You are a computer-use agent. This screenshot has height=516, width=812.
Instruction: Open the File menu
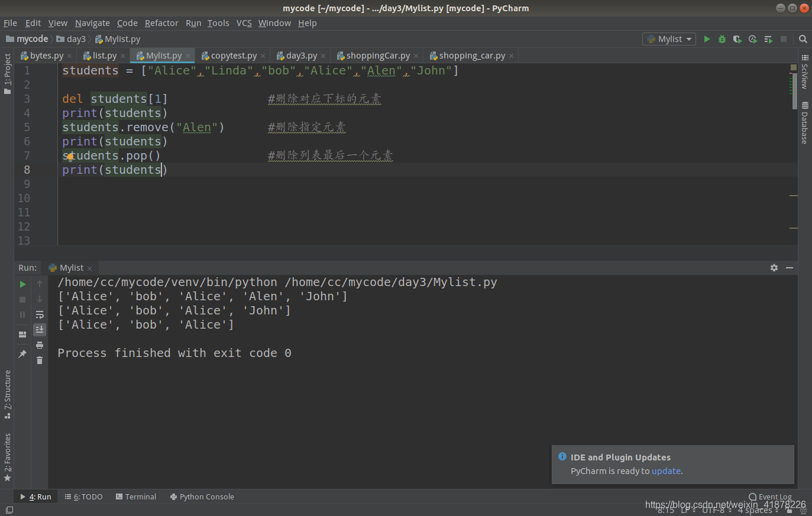[10, 23]
